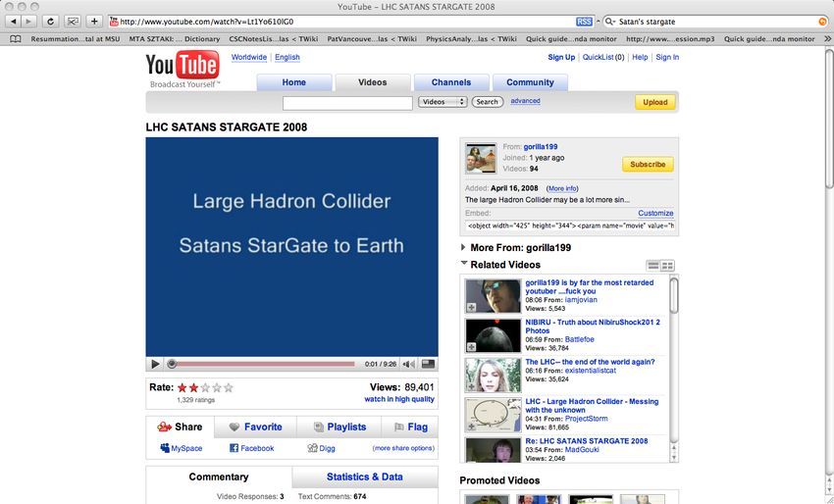834x504 pixels.
Task: Switch related videos to list view
Action: (x=652, y=266)
